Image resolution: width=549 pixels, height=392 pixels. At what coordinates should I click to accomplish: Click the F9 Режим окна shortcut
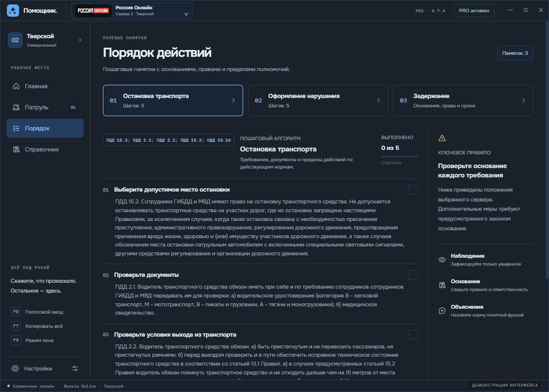pyautogui.click(x=32, y=340)
